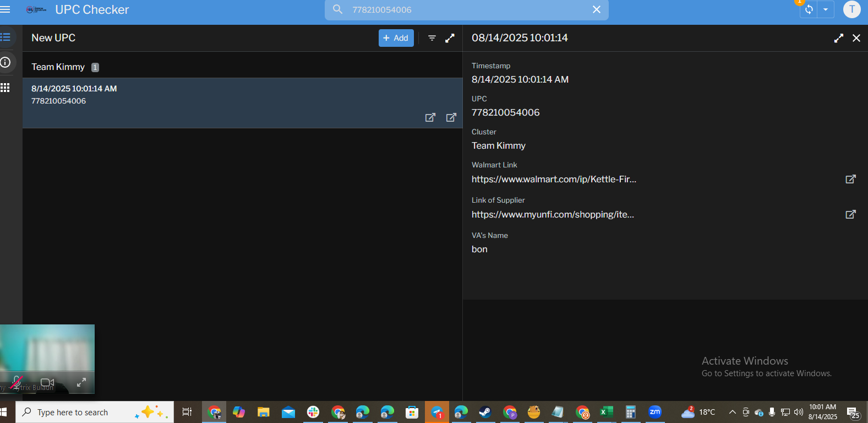This screenshot has height=423, width=868.
Task: Expand the New UPC list panel fullscreen
Action: click(x=450, y=38)
